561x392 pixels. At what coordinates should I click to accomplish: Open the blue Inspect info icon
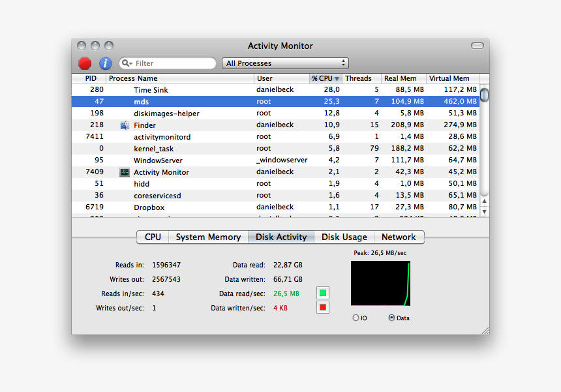click(x=105, y=63)
